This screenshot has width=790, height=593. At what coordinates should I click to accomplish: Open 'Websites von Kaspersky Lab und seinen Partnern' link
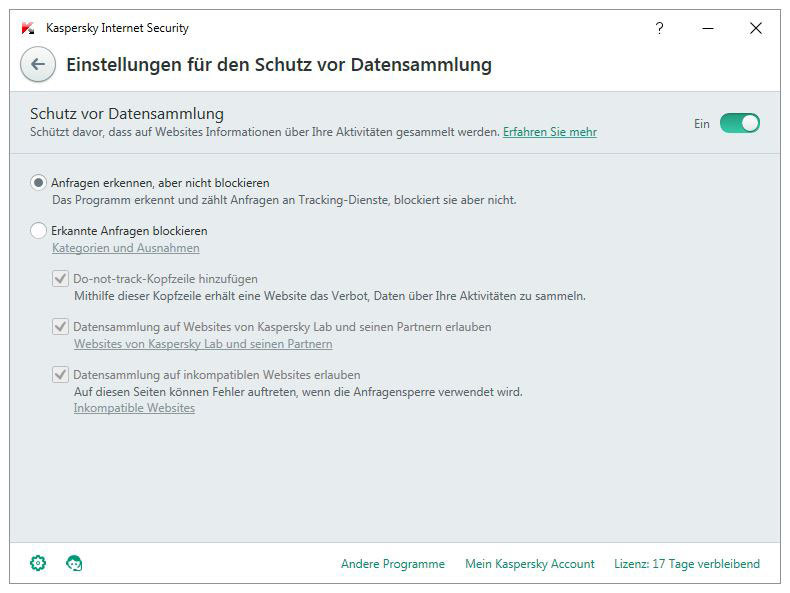tap(203, 344)
